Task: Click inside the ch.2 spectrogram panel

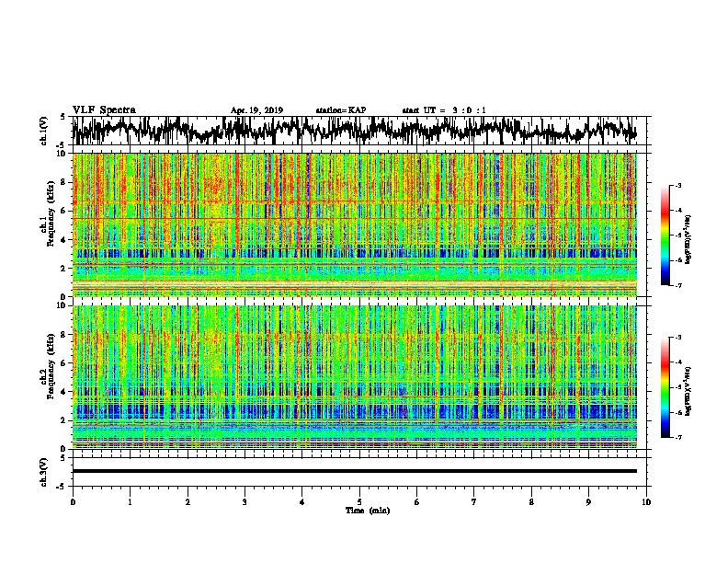Action: point(355,377)
